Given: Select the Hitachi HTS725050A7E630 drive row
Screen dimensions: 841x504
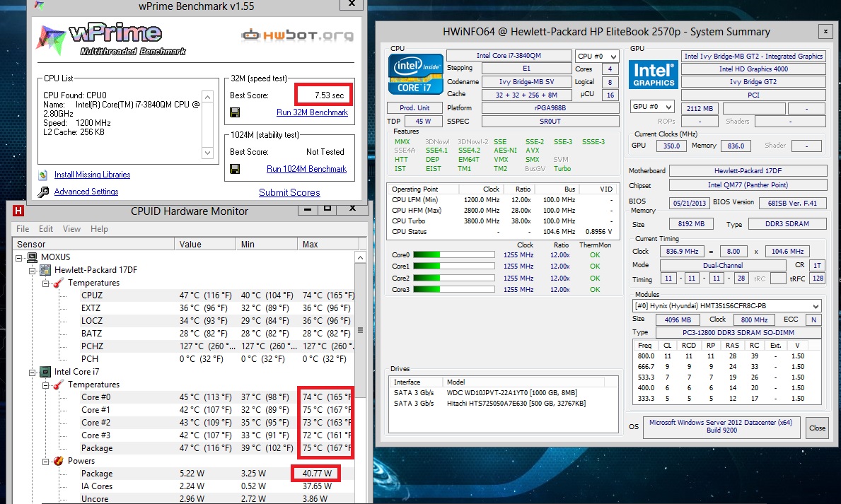Looking at the screenshot, I should 503,403.
